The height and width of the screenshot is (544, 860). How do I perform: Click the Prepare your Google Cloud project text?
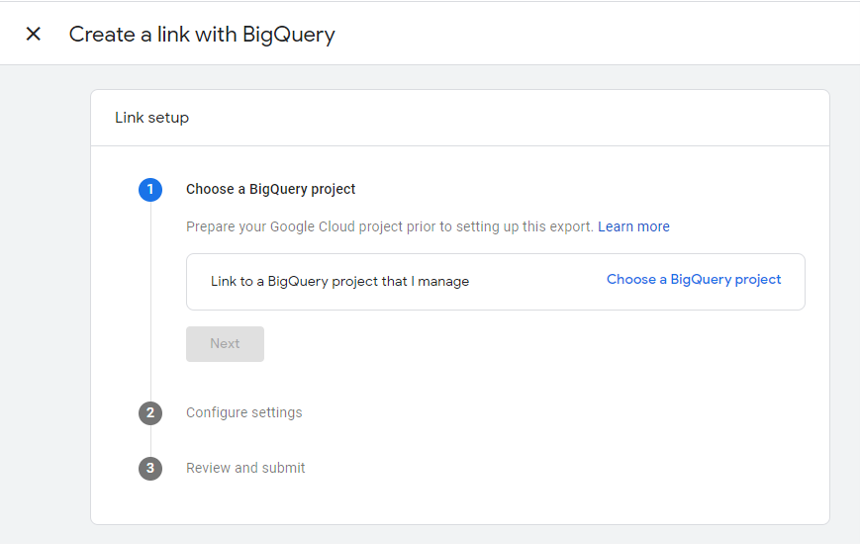tap(389, 226)
